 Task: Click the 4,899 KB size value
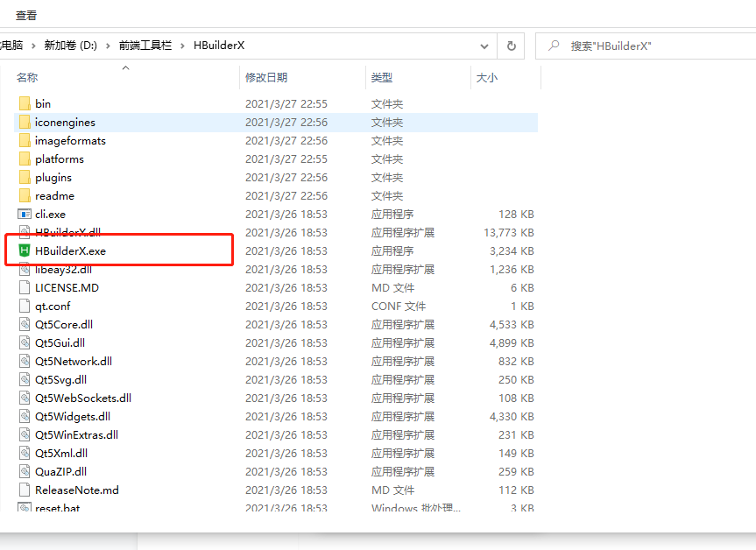click(x=512, y=342)
